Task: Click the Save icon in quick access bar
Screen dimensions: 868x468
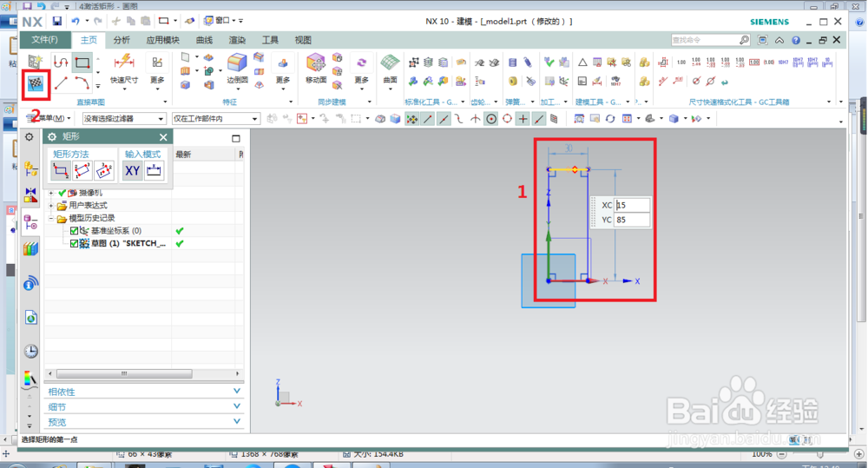Action: [57, 21]
